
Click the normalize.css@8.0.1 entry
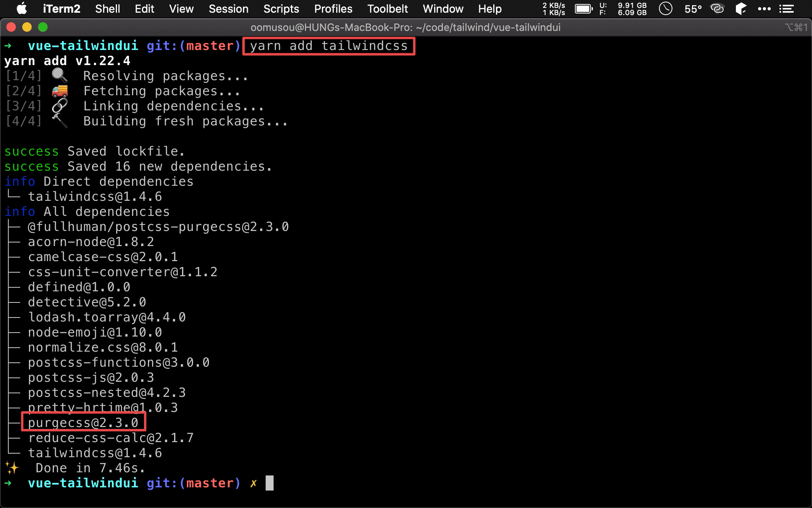[x=103, y=347]
